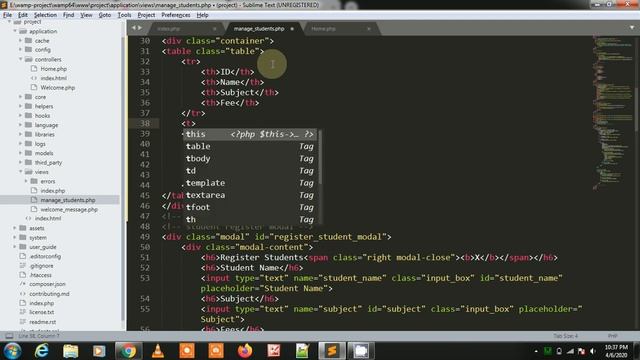Choose the 'tfoot' tag suggestion
This screenshot has width=640, height=360.
coord(250,207)
